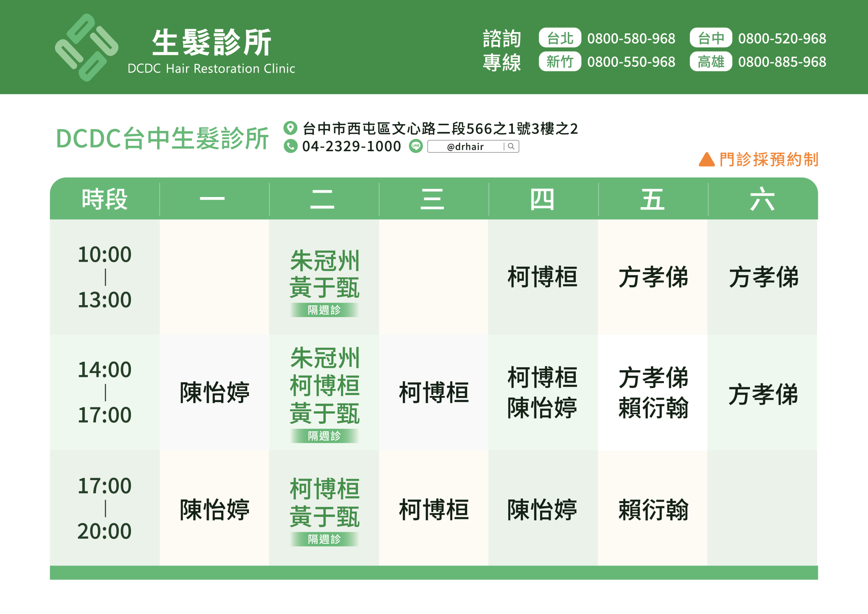Select the 六 Saturday column header

click(762, 199)
